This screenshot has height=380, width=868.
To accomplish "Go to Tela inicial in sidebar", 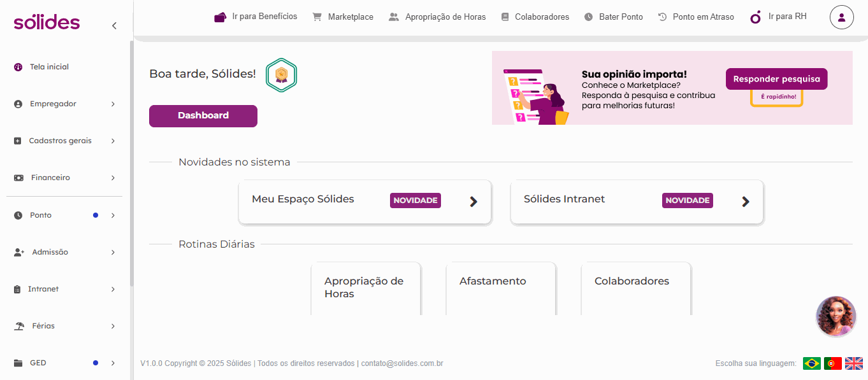I will [48, 67].
